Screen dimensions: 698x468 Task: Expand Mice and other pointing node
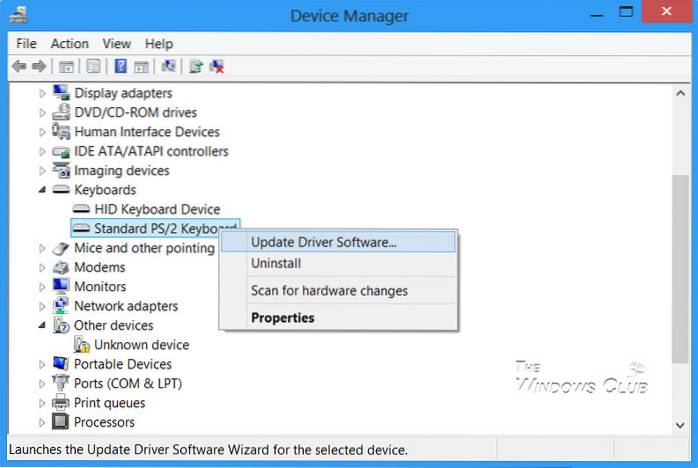(42, 248)
